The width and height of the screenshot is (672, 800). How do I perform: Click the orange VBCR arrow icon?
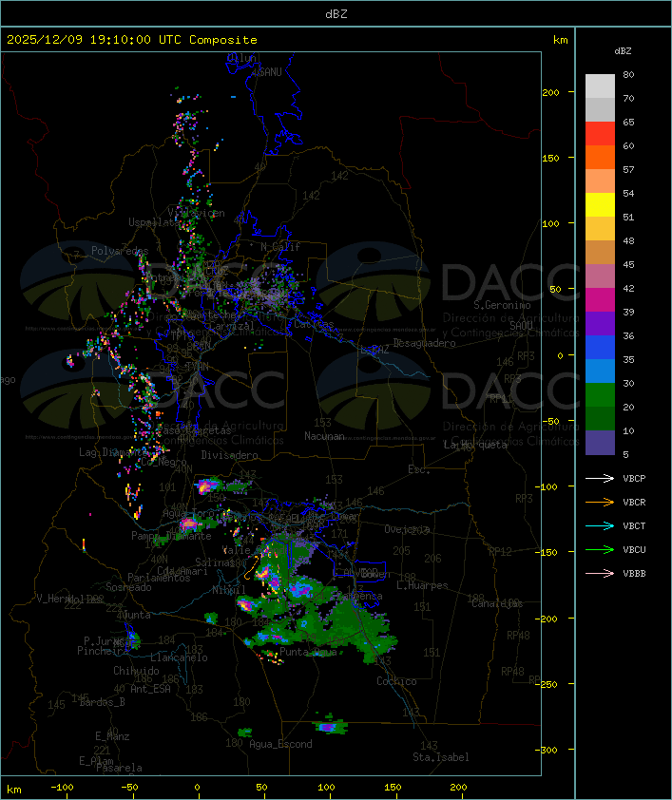pos(600,502)
